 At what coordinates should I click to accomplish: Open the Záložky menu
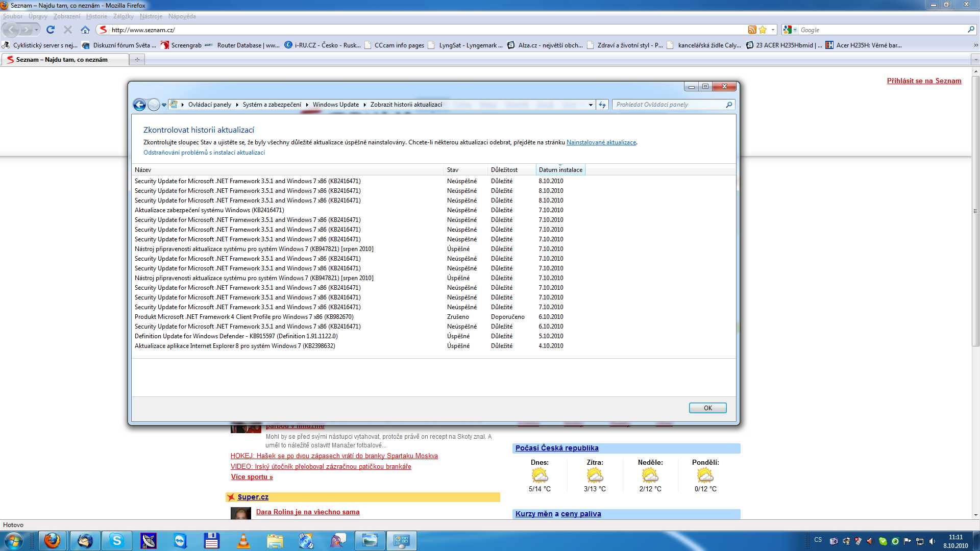123,16
